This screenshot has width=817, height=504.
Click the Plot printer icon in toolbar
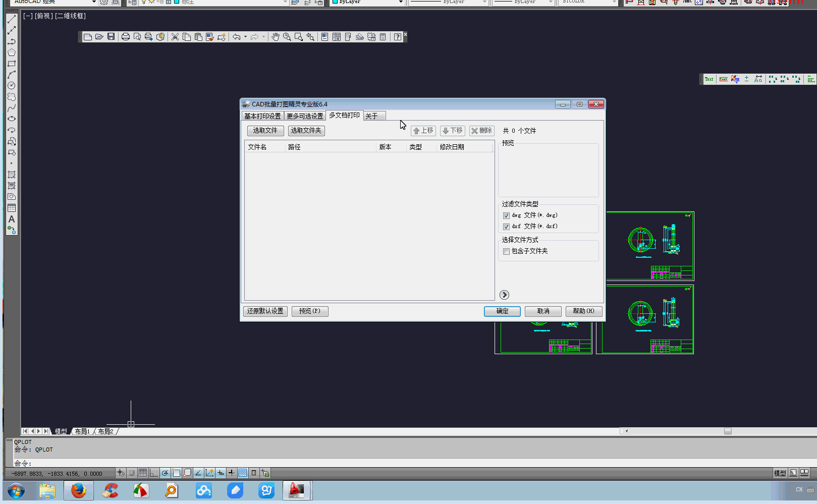126,37
